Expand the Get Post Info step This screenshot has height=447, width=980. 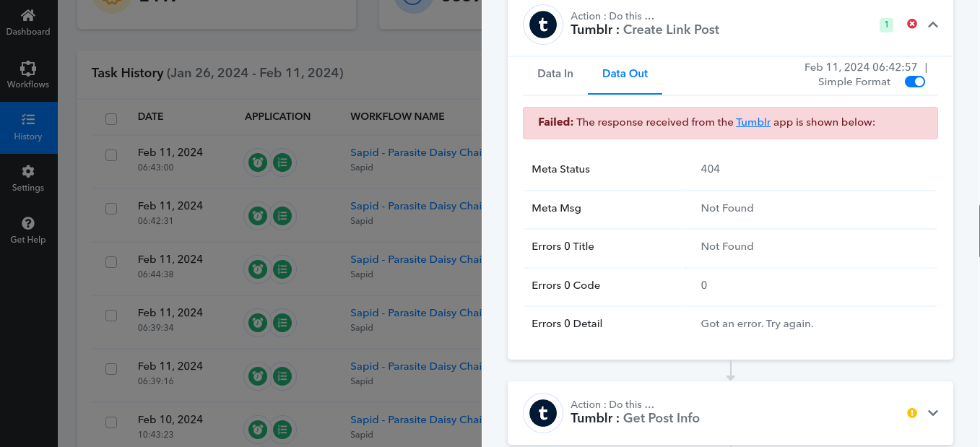pos(933,413)
